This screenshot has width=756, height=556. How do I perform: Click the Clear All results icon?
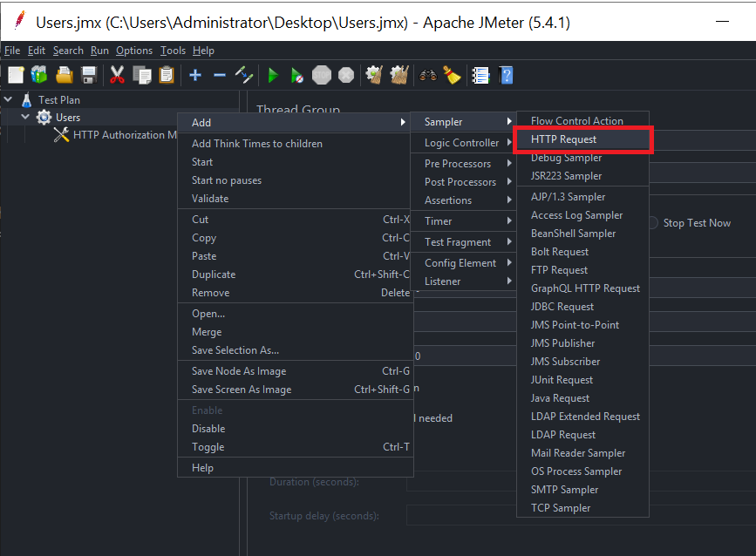pos(399,75)
